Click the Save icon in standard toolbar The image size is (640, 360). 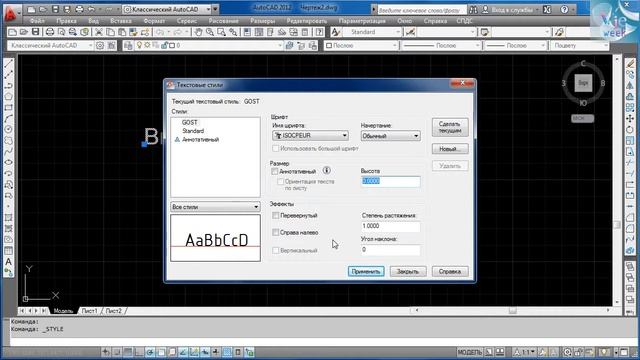tap(36, 32)
